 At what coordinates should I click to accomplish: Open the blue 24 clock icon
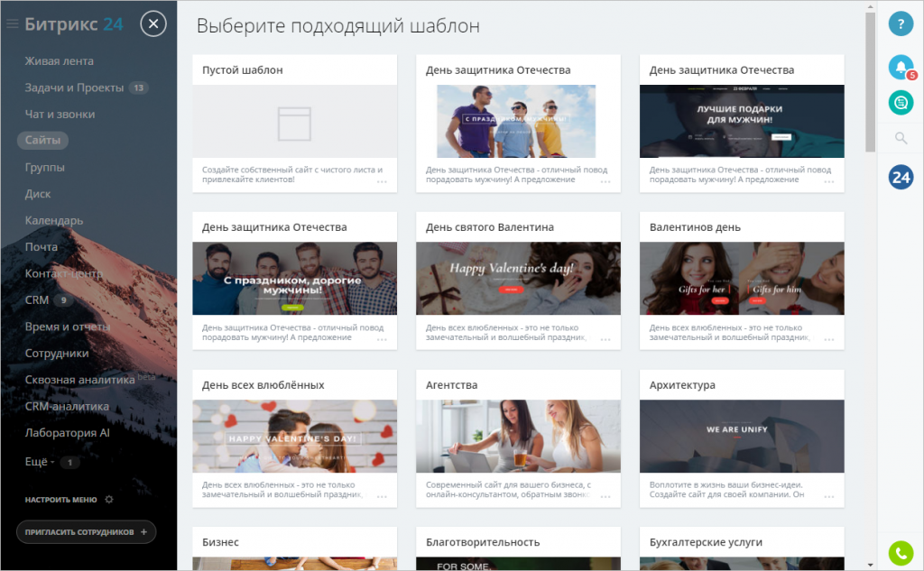pyautogui.click(x=901, y=178)
